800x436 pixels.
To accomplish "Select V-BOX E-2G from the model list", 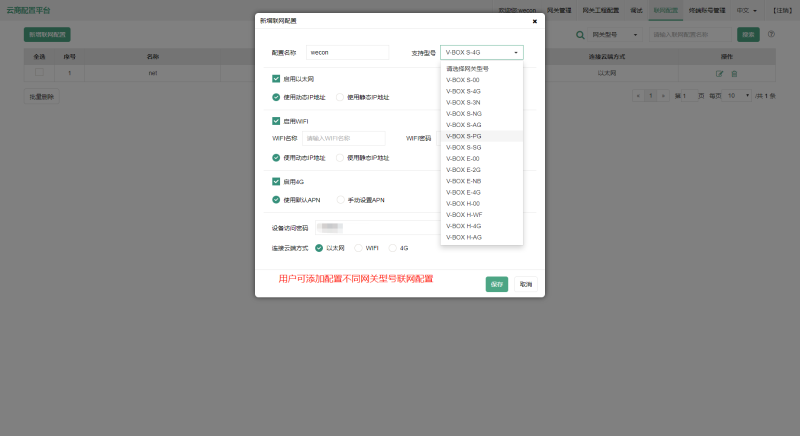I will (x=464, y=170).
